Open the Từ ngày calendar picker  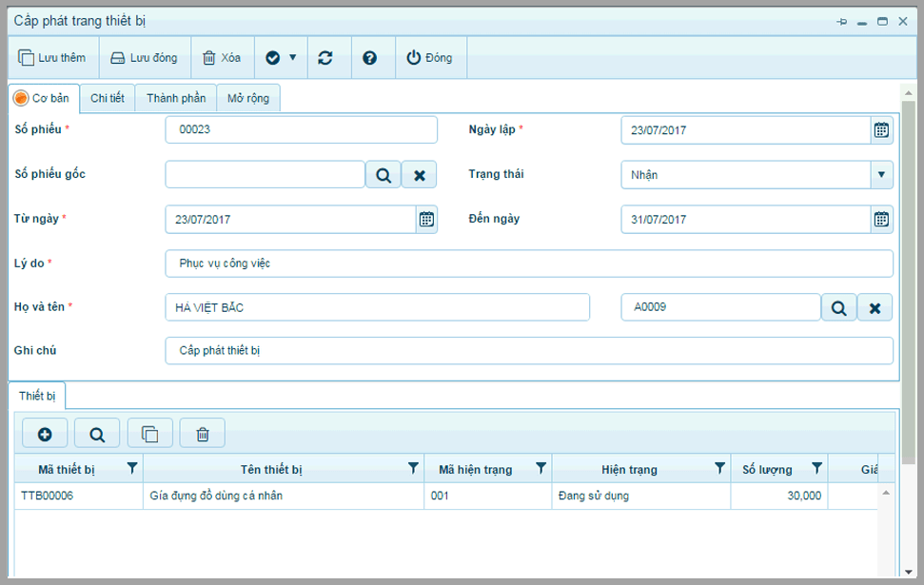tap(426, 219)
